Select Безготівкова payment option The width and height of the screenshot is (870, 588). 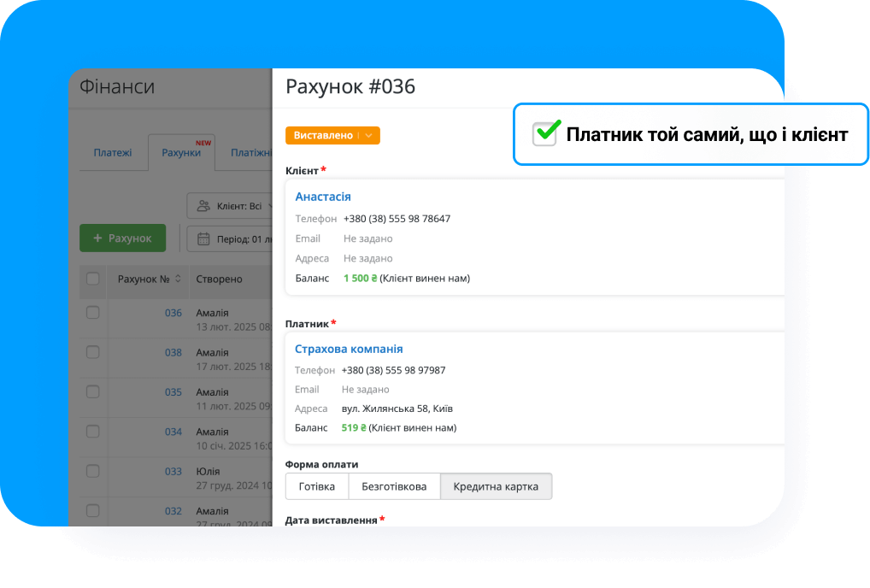pos(394,486)
